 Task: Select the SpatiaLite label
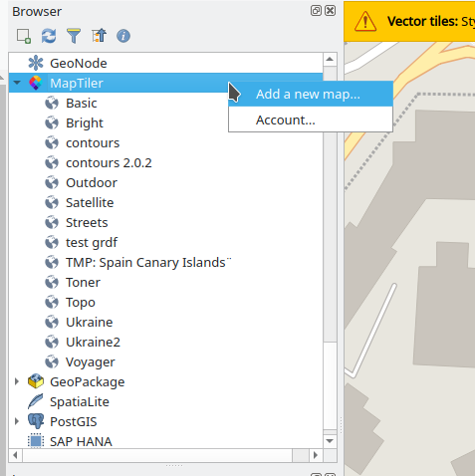pos(80,401)
